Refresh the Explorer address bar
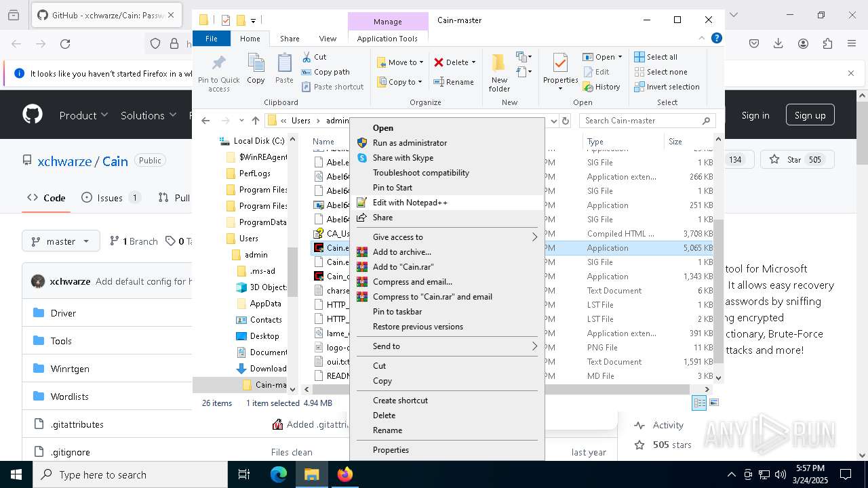 click(x=566, y=121)
